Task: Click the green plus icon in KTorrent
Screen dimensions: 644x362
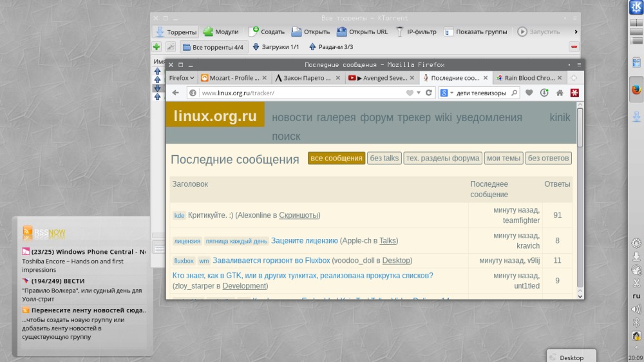Action: click(x=156, y=47)
